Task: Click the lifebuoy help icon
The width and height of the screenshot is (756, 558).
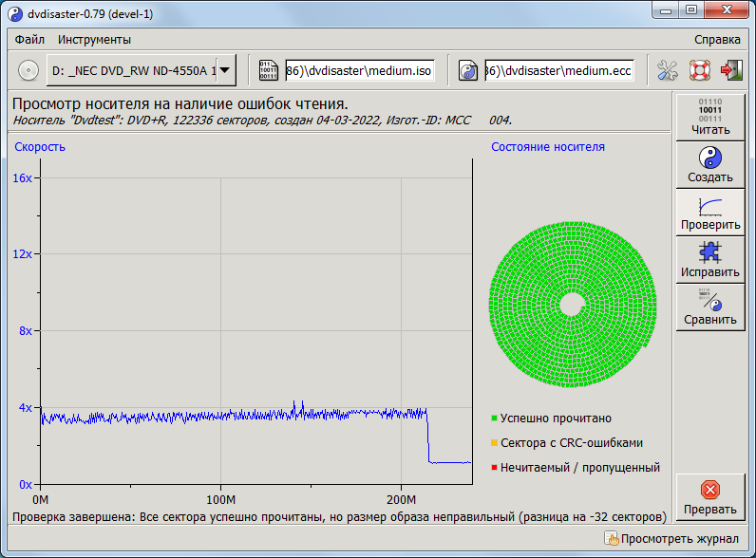Action: [700, 70]
